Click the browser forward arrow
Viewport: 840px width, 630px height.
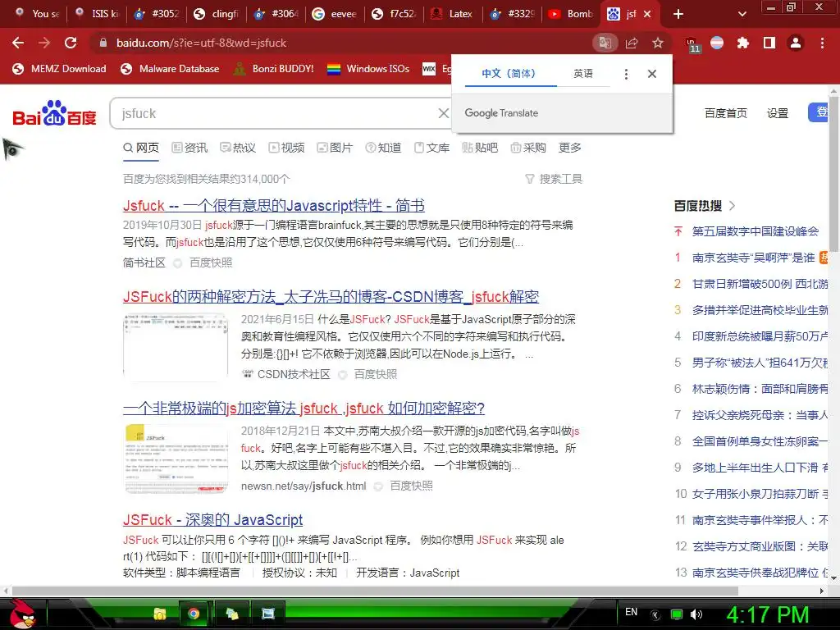click(x=44, y=43)
